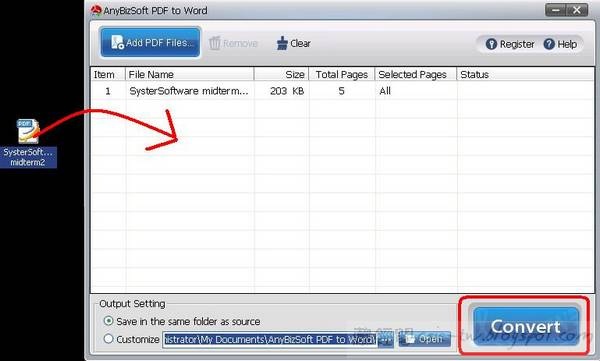Clear the file list with Clear
The height and width of the screenshot is (361, 600).
(293, 43)
